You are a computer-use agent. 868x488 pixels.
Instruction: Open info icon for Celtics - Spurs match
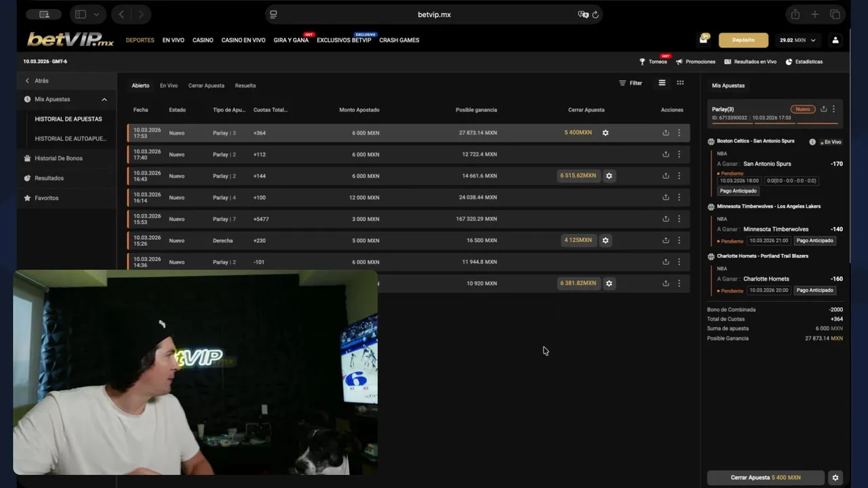812,142
